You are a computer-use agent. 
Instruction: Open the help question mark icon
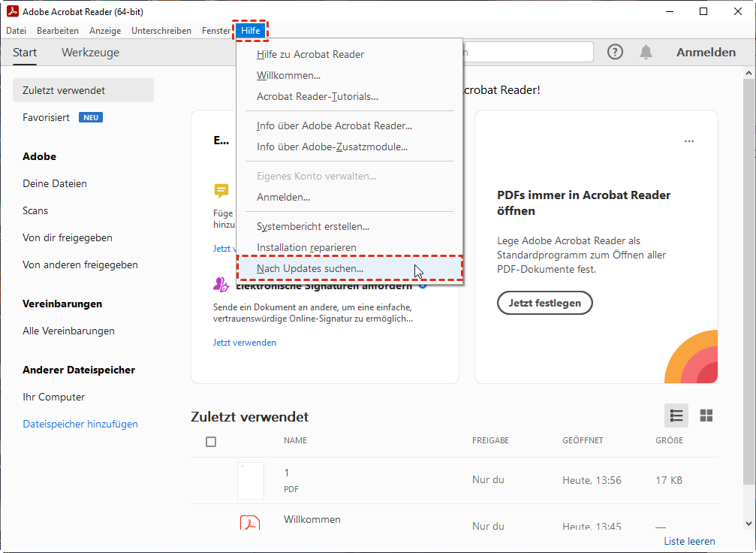click(615, 52)
